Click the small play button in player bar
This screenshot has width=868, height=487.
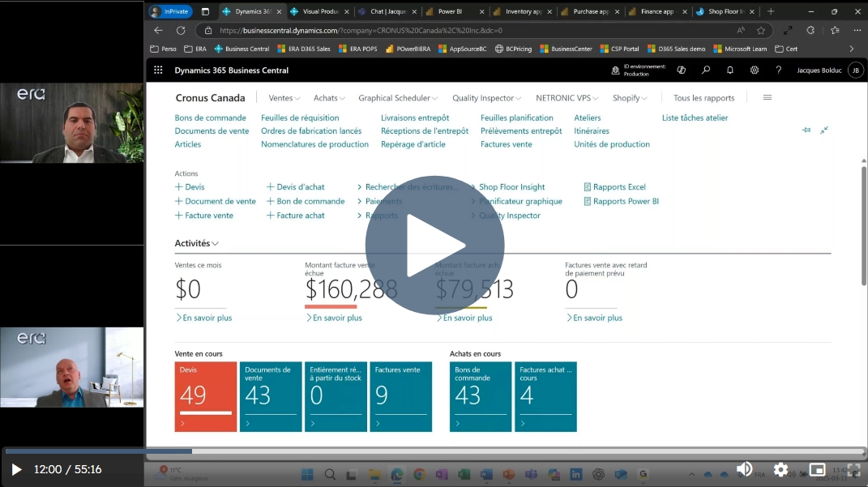pyautogui.click(x=16, y=470)
